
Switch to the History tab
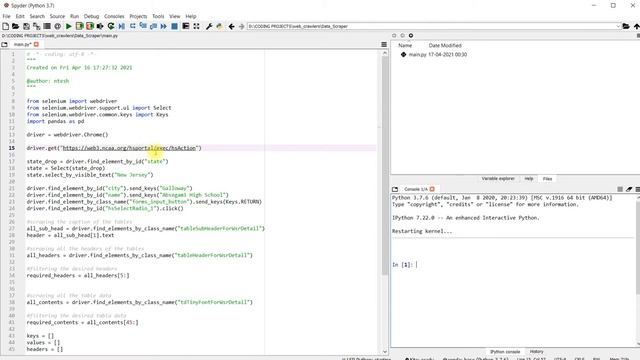tap(536, 351)
